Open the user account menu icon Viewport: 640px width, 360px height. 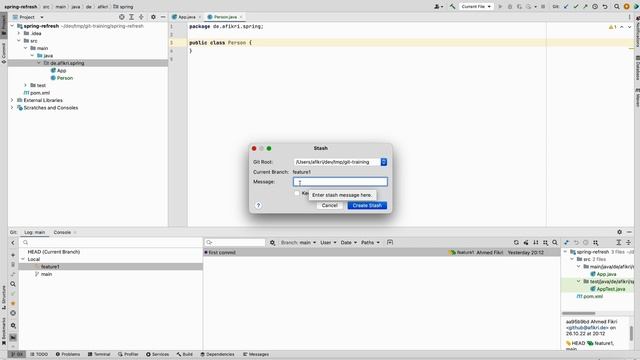(x=438, y=7)
